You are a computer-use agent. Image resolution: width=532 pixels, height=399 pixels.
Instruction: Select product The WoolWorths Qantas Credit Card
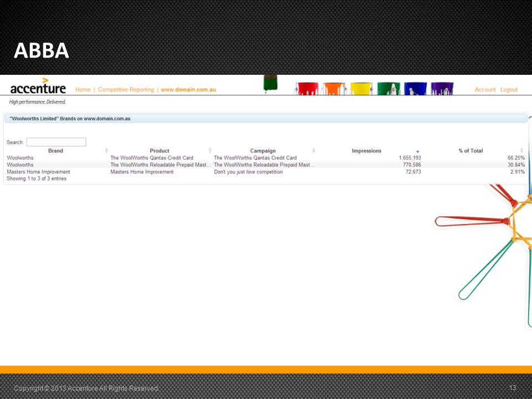[152, 158]
